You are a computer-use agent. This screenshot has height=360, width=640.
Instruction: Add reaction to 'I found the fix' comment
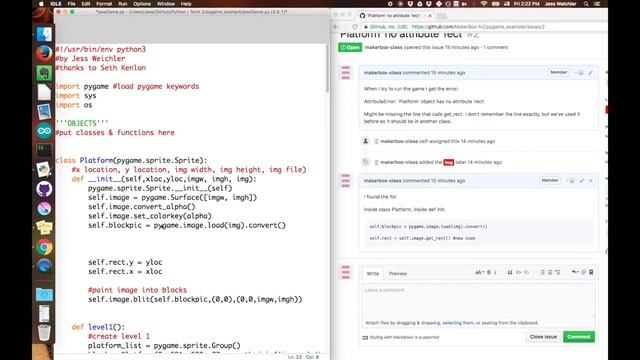tap(571, 180)
